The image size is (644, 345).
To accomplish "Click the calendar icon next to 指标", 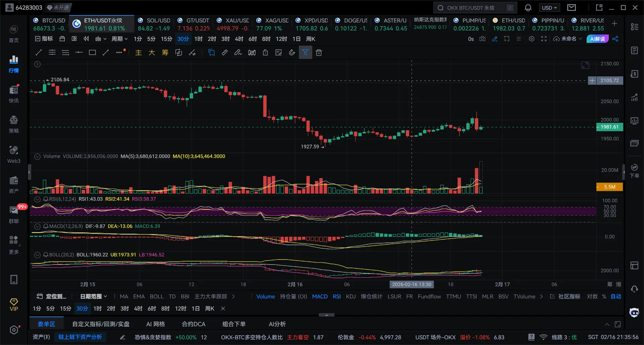I will point(62,39).
